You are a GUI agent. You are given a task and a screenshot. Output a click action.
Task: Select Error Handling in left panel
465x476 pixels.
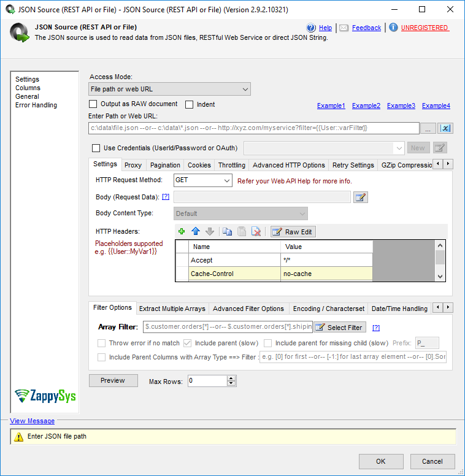pyautogui.click(x=36, y=105)
